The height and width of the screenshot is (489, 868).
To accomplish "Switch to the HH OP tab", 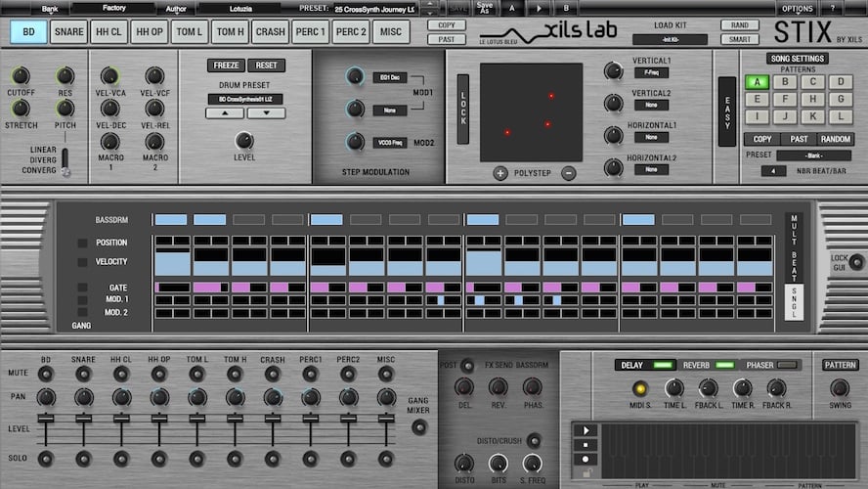I will click(150, 31).
